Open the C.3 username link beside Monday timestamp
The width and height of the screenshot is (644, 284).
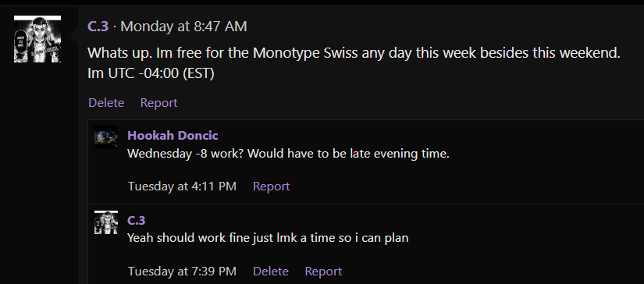pos(98,27)
